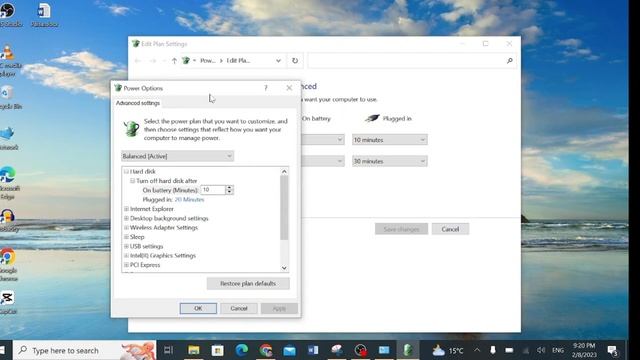Increase On battery minutes with up spinner
The height and width of the screenshot is (360, 640).
click(x=229, y=188)
